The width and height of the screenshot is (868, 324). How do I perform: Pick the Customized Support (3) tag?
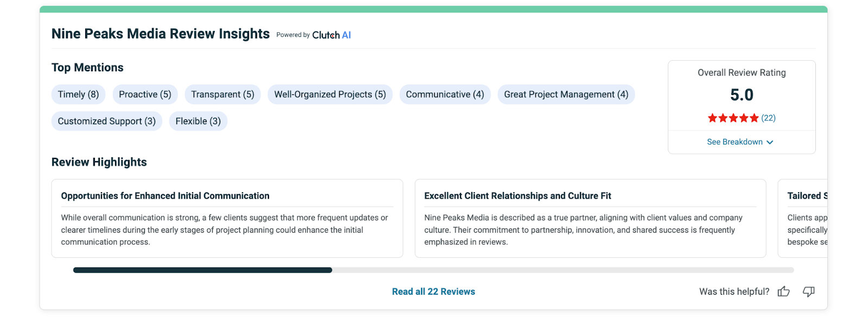pyautogui.click(x=107, y=121)
